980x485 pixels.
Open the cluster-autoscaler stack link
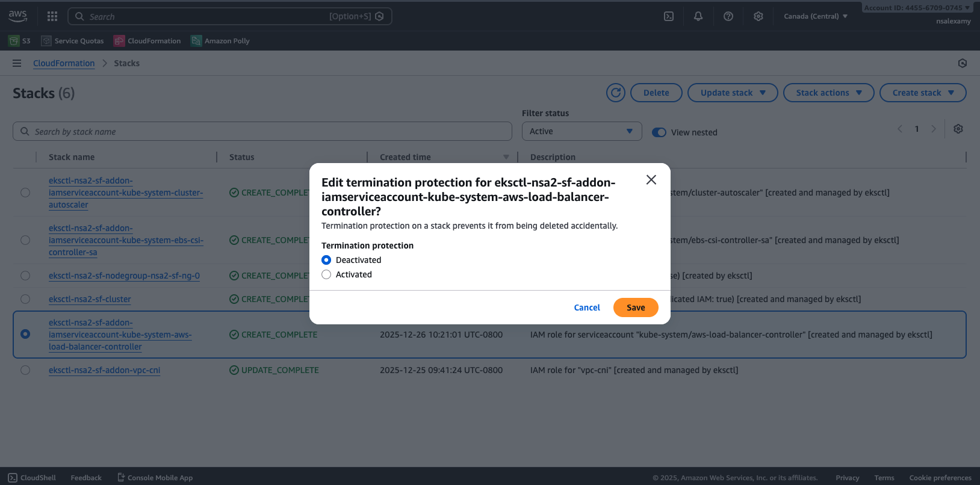coord(126,193)
